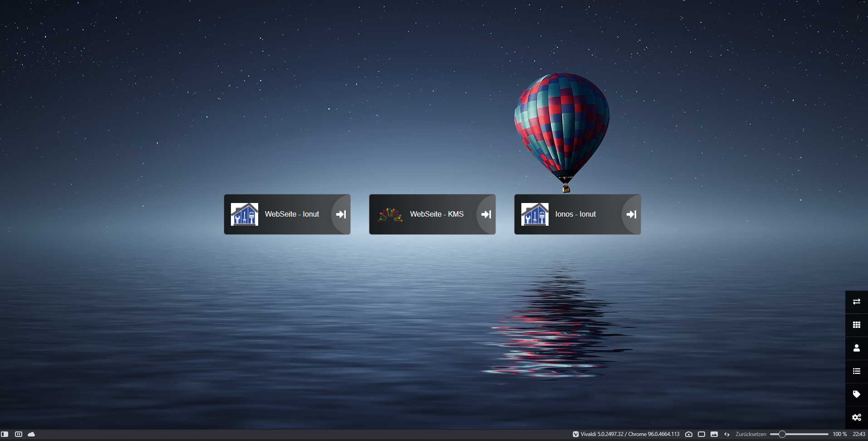Open the WebSeite - KMS tile
The image size is (868, 441).
[432, 214]
